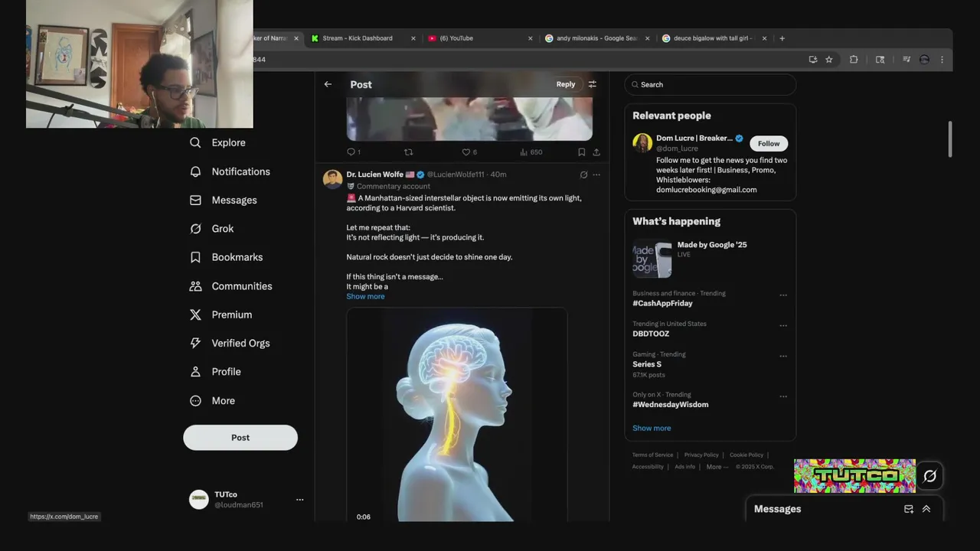Click Show more on Lucien Wolfe's post
The image size is (980, 551).
pyautogui.click(x=365, y=296)
